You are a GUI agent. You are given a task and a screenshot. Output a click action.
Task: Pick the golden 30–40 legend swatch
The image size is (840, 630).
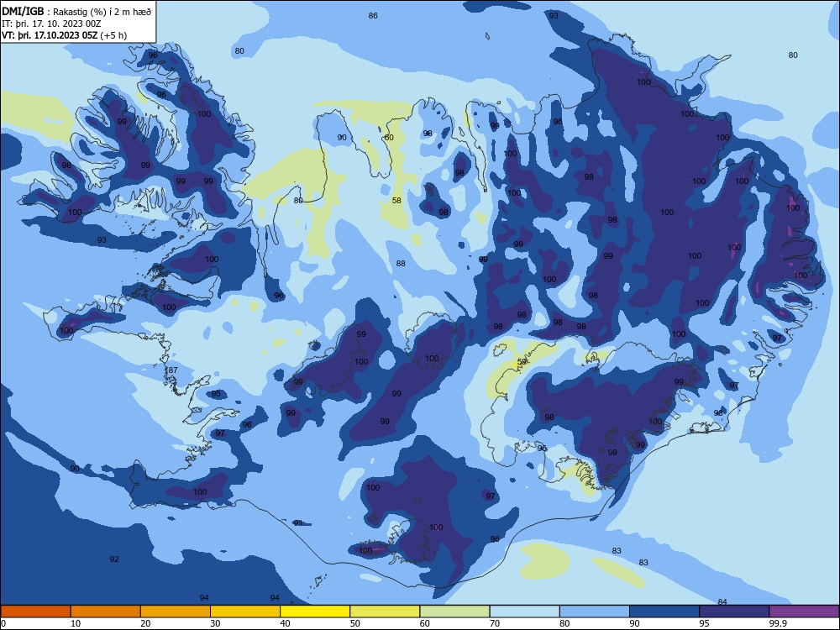[x=245, y=612]
